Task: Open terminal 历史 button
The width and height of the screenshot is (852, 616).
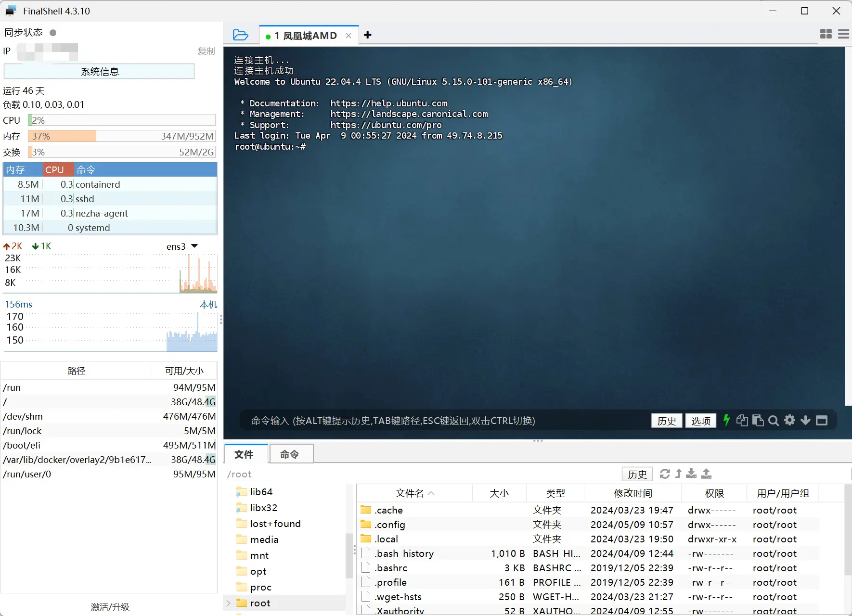Action: click(x=667, y=421)
